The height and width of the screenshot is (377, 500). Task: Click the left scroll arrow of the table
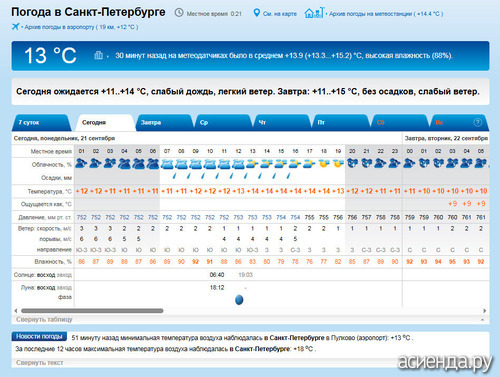16,310
